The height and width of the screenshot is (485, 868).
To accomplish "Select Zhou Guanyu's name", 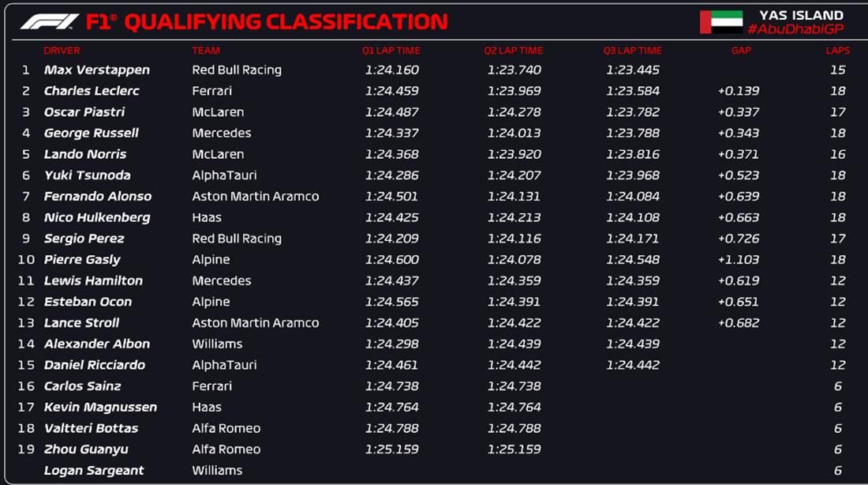I will click(x=86, y=449).
